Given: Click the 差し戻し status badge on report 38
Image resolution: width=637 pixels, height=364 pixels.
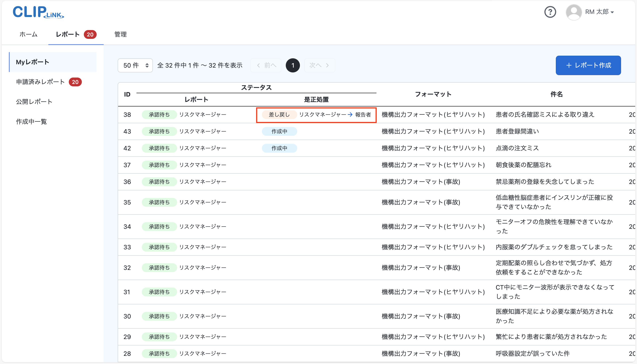Looking at the screenshot, I should pos(279,115).
